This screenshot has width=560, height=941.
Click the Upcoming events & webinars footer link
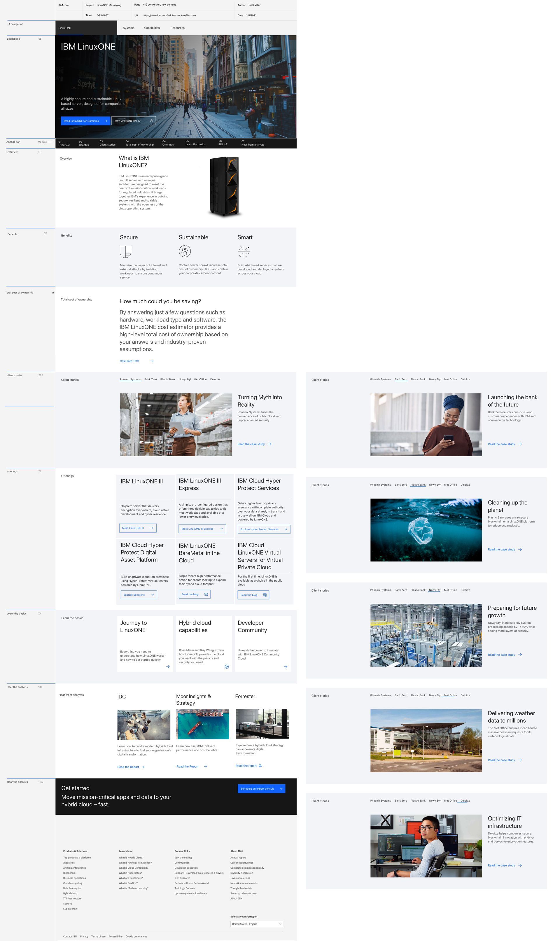[x=190, y=893]
